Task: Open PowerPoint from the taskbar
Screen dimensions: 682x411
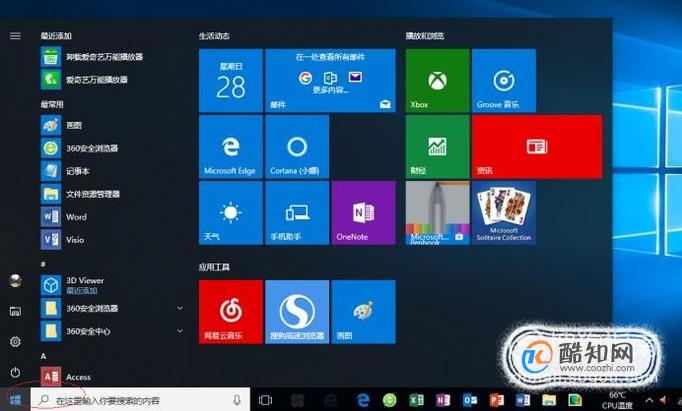Action: pos(496,400)
